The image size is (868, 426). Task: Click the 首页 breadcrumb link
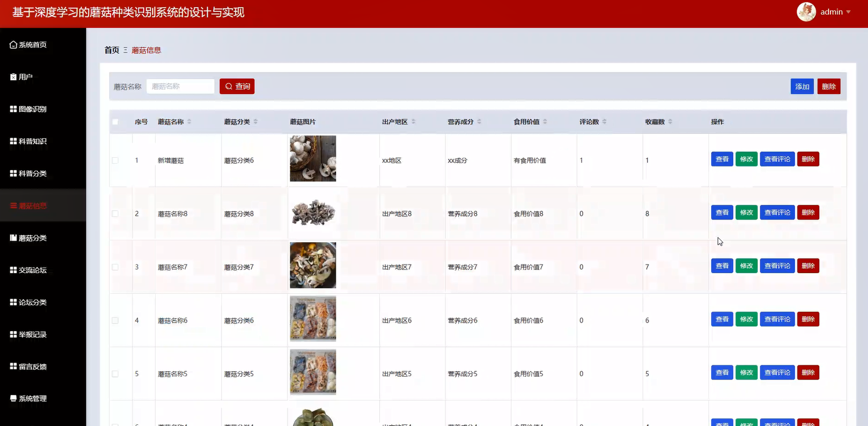point(112,50)
